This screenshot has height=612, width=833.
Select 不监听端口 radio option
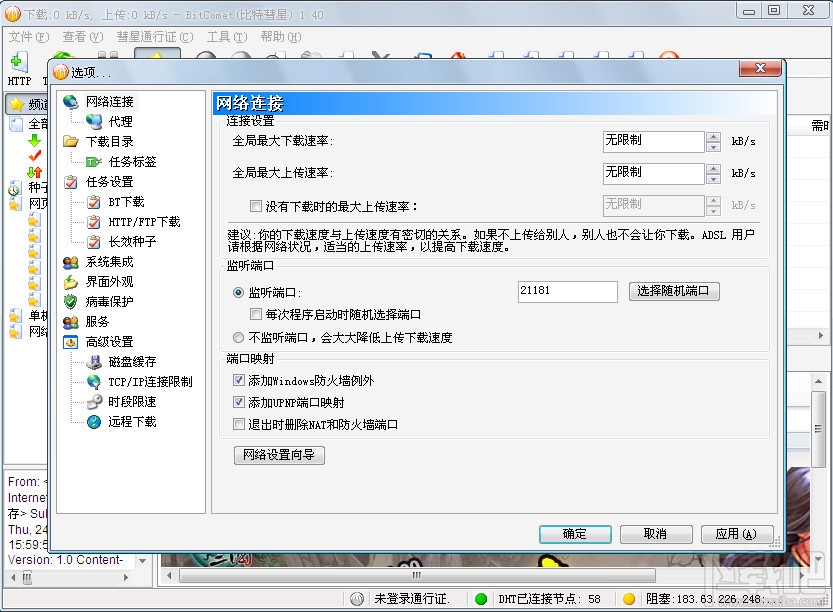(x=239, y=337)
